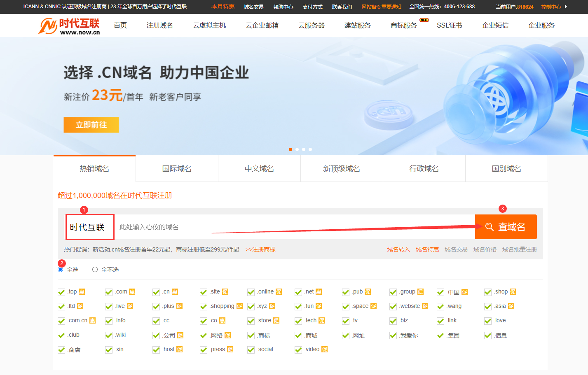The width and height of the screenshot is (588, 375).
Task: Open 本月特惠 in the top bar
Action: tap(223, 7)
